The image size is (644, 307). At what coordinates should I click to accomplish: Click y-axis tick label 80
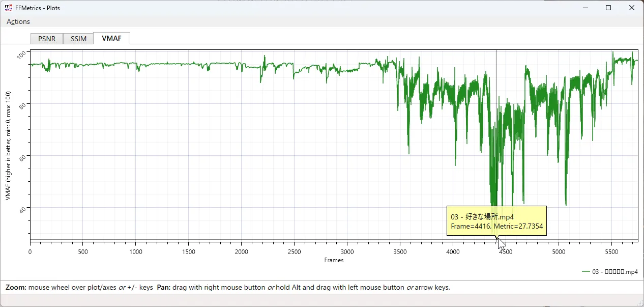(22, 104)
